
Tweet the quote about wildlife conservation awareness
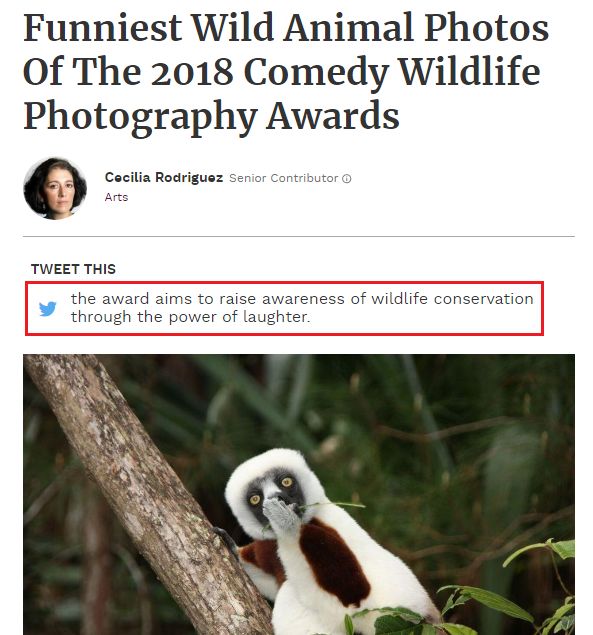pos(284,309)
